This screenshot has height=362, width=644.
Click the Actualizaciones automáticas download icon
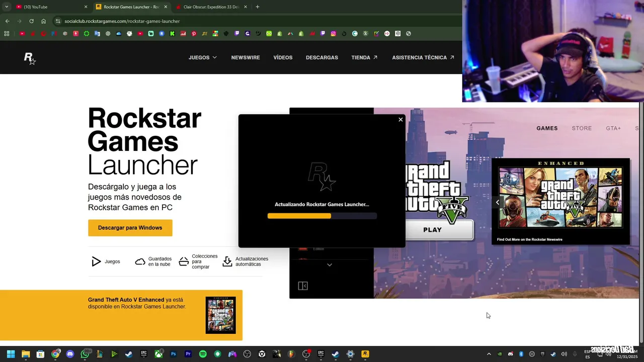coord(227,261)
